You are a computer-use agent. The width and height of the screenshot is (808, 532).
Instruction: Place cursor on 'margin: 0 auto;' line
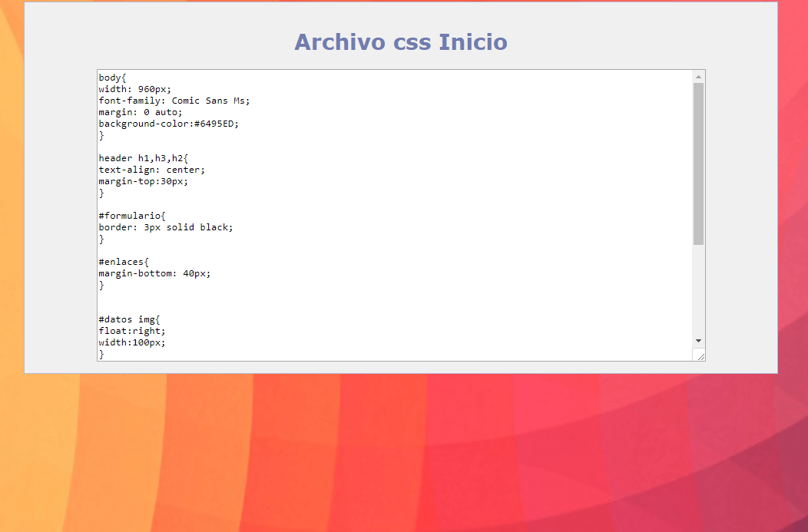pos(141,112)
